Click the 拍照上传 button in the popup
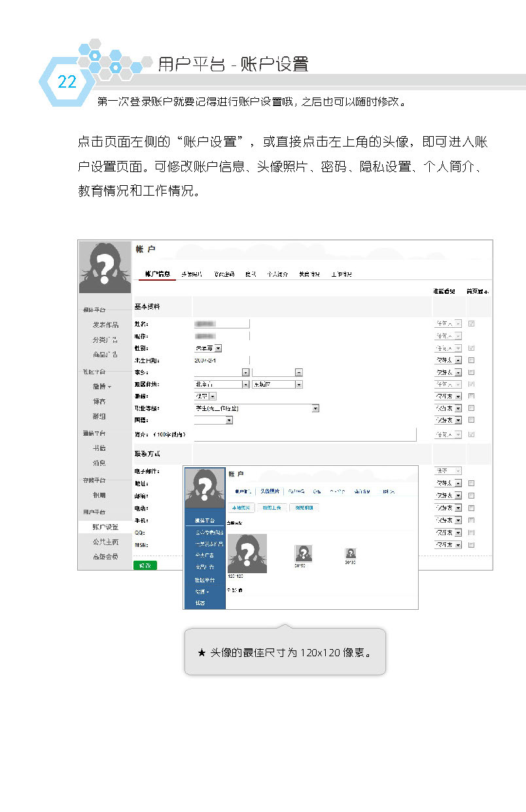The height and width of the screenshot is (812, 526). [x=272, y=507]
